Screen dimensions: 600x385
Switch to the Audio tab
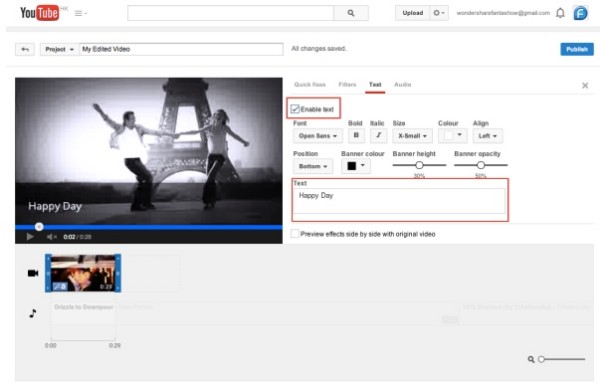(x=403, y=85)
